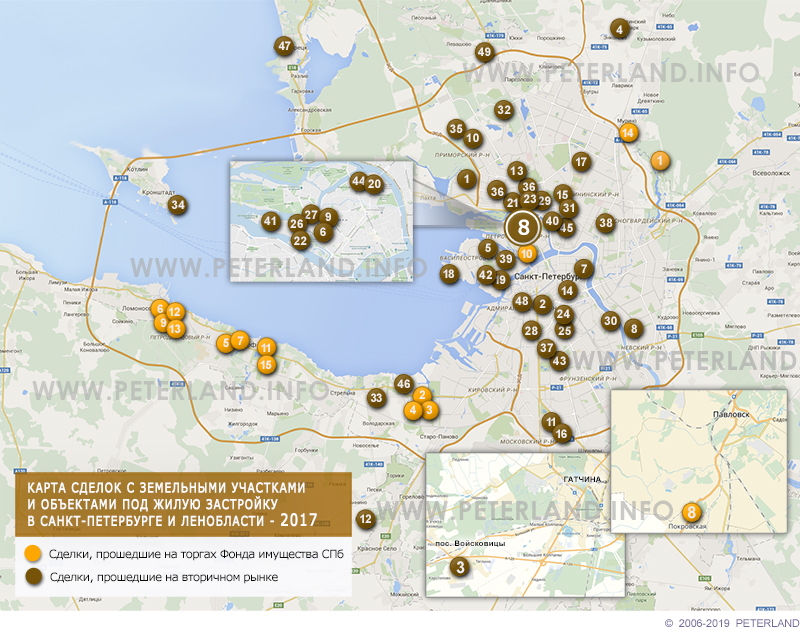Click orange marker 8 in Павловск inset
The image size is (800, 630).
tap(692, 511)
